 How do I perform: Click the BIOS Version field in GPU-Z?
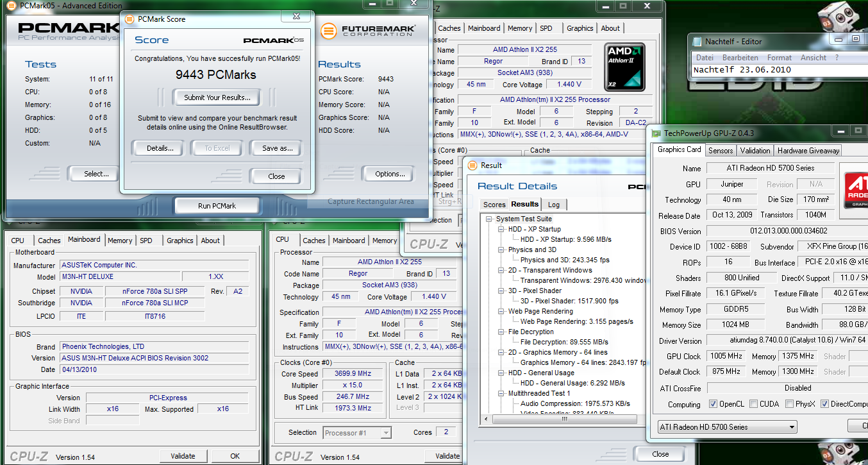[787, 231]
